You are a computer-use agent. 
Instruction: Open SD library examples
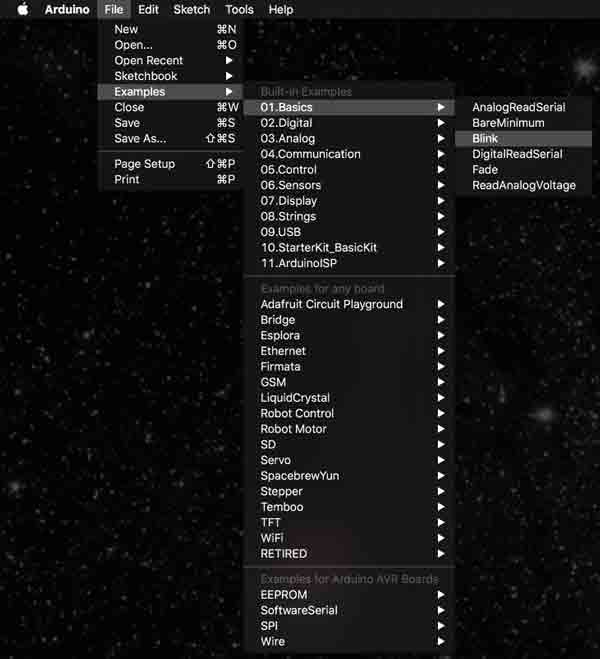point(350,444)
